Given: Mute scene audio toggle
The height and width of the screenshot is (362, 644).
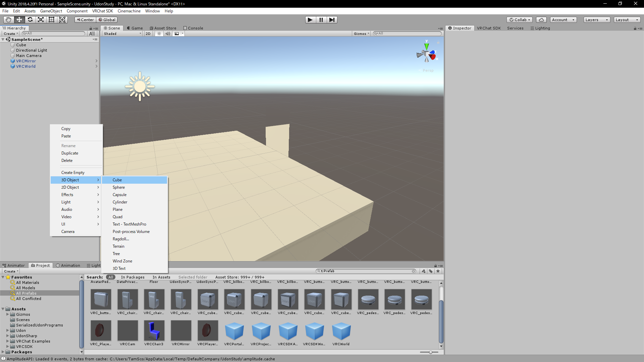Looking at the screenshot, I should 168,34.
